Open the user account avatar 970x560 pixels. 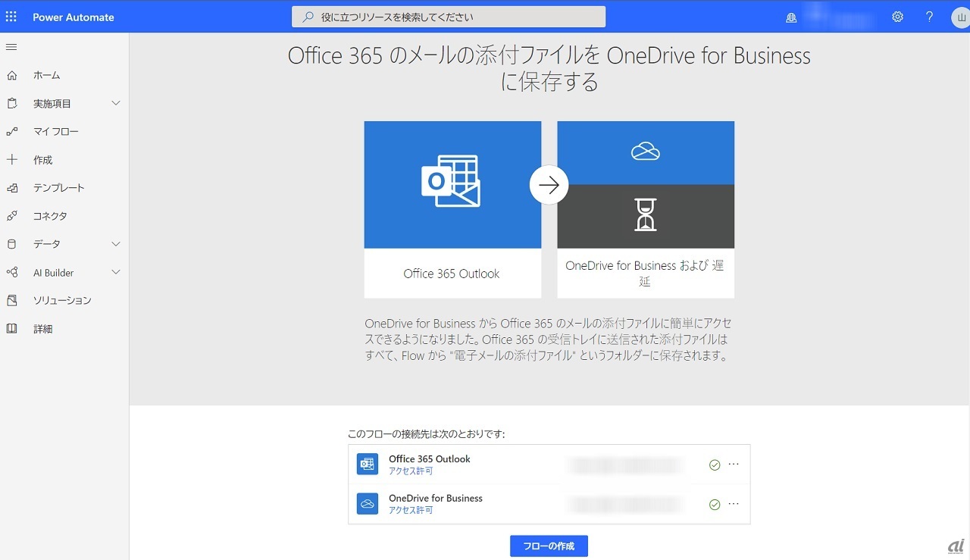click(960, 17)
